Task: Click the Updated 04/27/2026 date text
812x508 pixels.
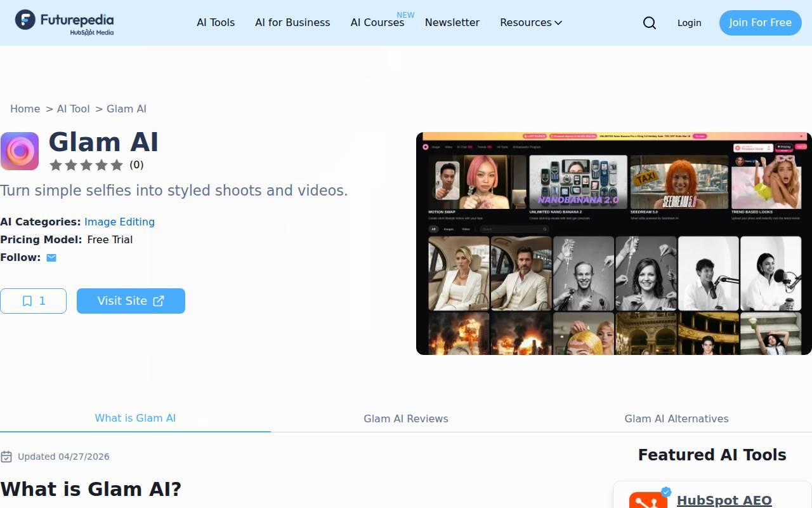Action: (63, 457)
